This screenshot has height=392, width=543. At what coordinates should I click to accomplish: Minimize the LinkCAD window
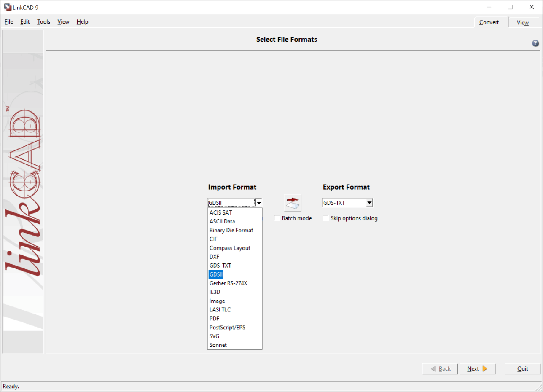tap(489, 7)
